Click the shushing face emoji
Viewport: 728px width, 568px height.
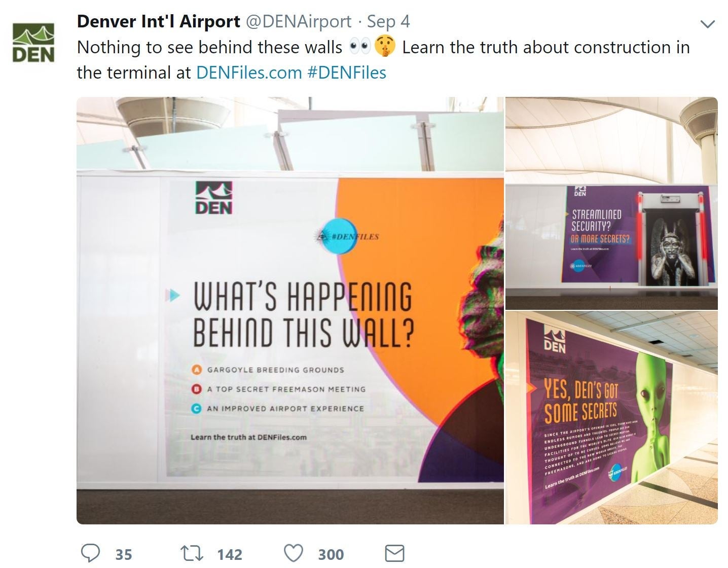[385, 47]
